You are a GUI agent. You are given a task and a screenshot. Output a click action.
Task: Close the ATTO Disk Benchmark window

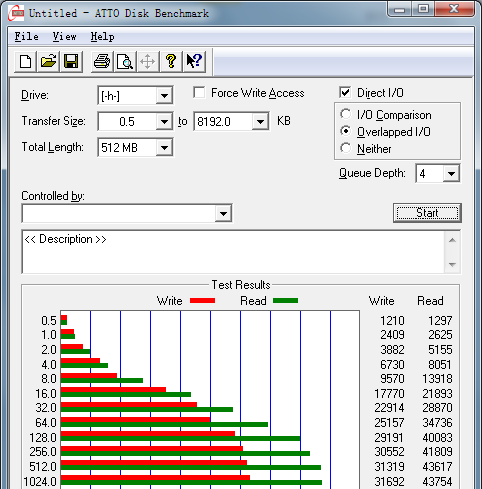click(454, 9)
